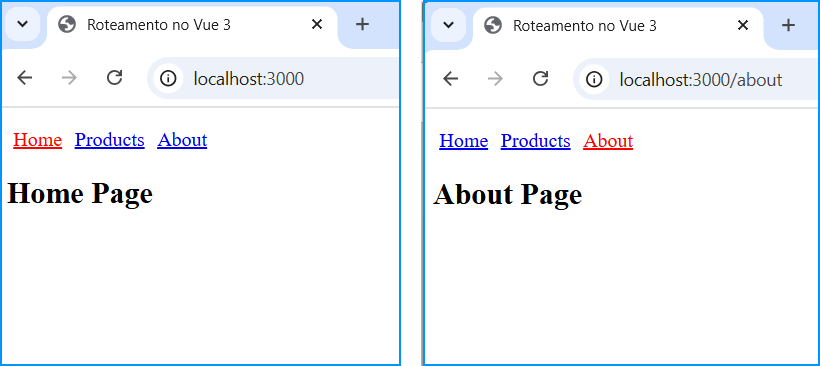Screen dimensions: 820x366
Task: Open a new tab in left window
Action: 362,24
